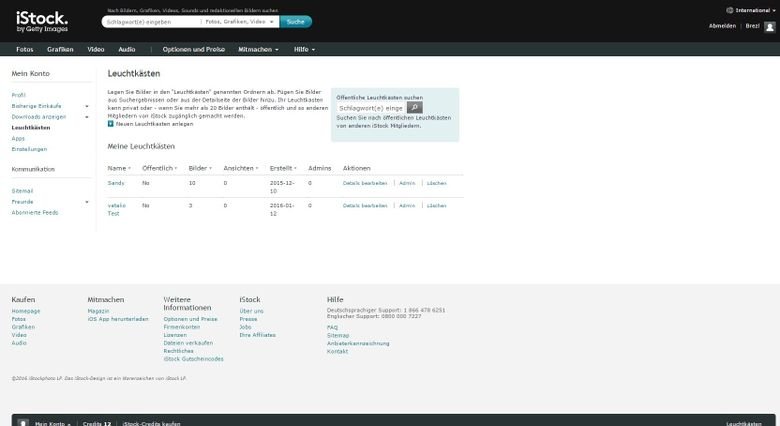Click the globe icon beside International

coord(729,9)
